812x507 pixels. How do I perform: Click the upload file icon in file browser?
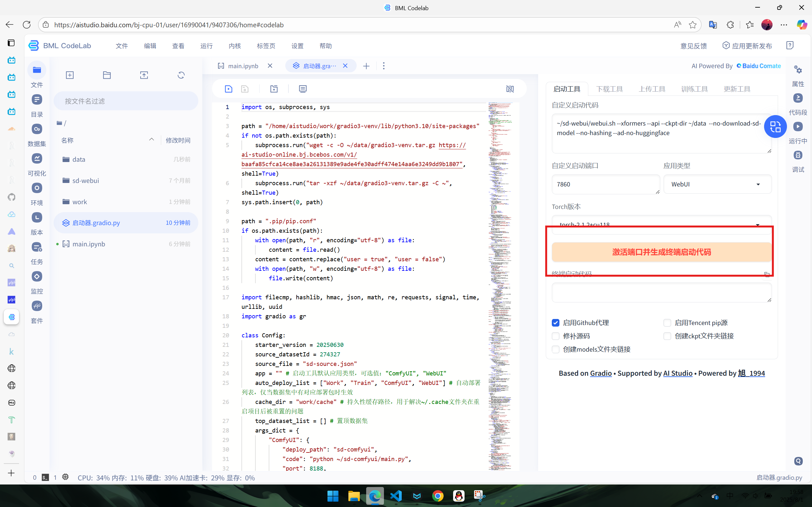coord(144,75)
